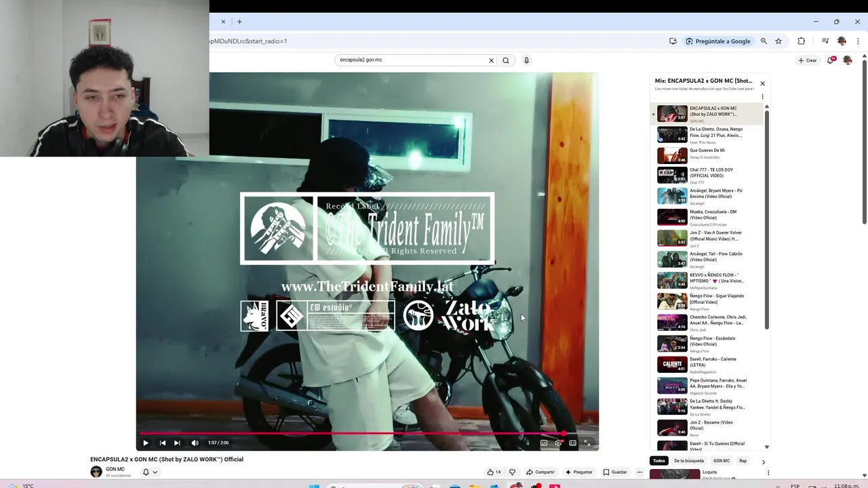
Task: Toggle channel notification bell for GON MC
Action: pyautogui.click(x=149, y=472)
